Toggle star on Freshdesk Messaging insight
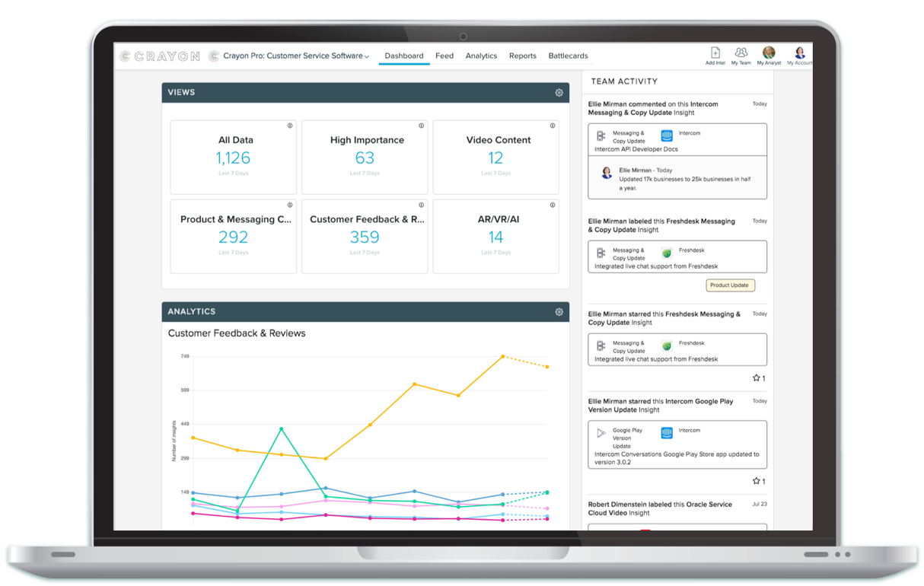 click(x=757, y=378)
